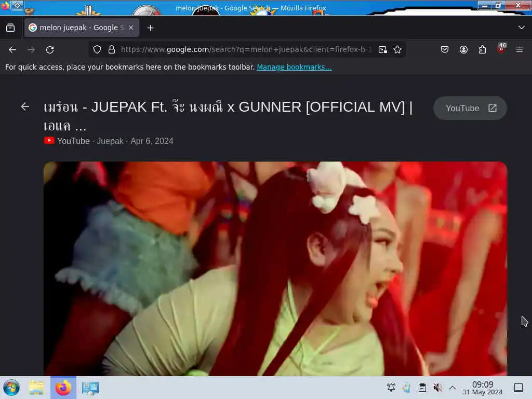The width and height of the screenshot is (532, 399).
Task: Click the Firefox taskbar icon
Action: coord(63,388)
